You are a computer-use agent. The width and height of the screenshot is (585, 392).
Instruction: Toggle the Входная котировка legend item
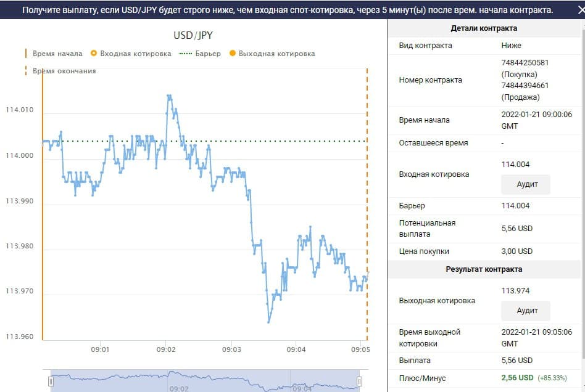point(131,54)
